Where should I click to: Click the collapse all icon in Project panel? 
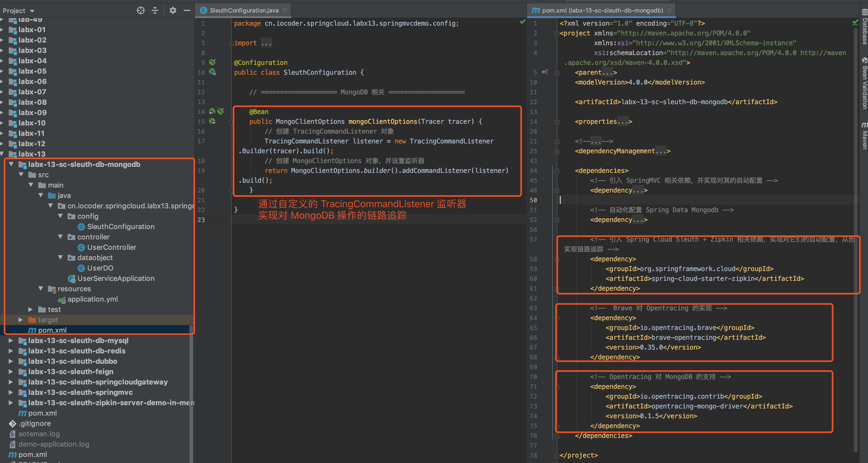click(155, 10)
